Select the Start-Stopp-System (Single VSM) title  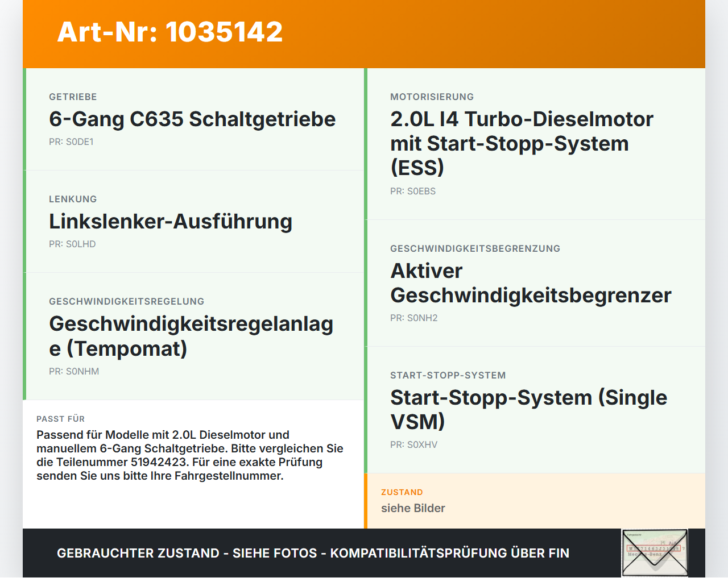pyautogui.click(x=529, y=410)
